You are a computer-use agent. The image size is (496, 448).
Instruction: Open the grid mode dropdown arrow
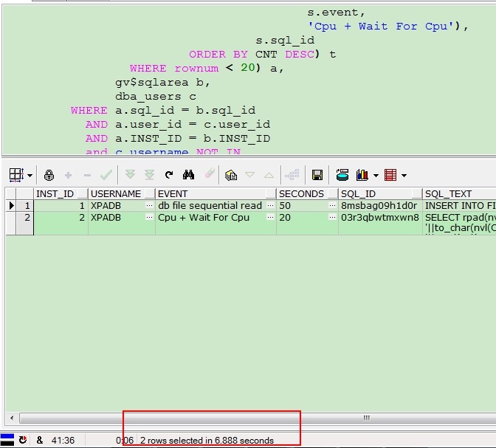point(30,175)
